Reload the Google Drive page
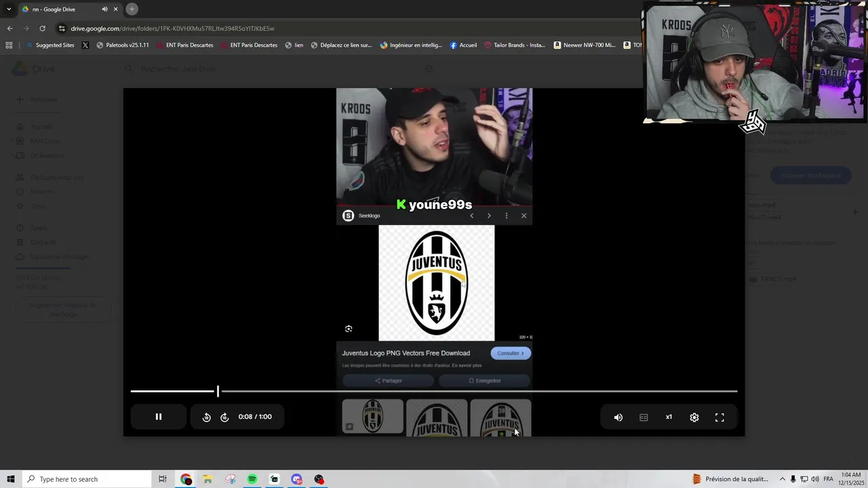Image resolution: width=868 pixels, height=488 pixels. coord(42,28)
